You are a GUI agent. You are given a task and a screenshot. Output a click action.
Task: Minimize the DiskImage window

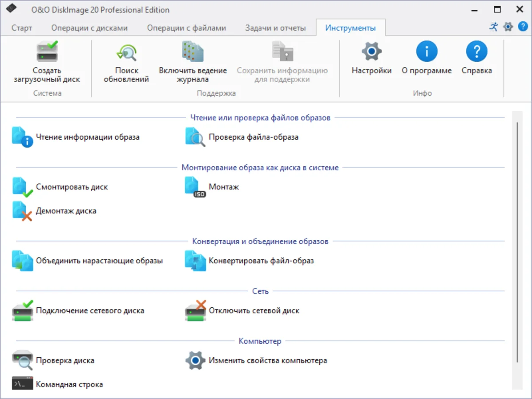474,9
